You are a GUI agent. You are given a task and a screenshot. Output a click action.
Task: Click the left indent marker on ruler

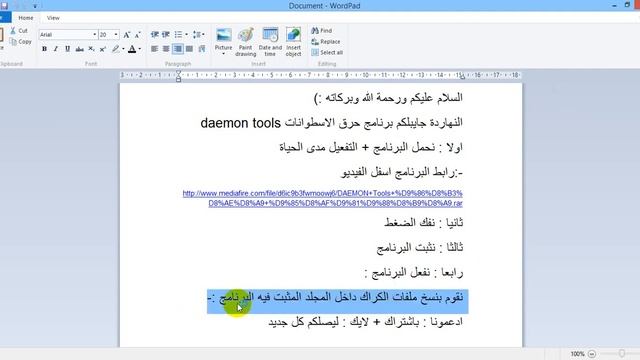coord(178,76)
